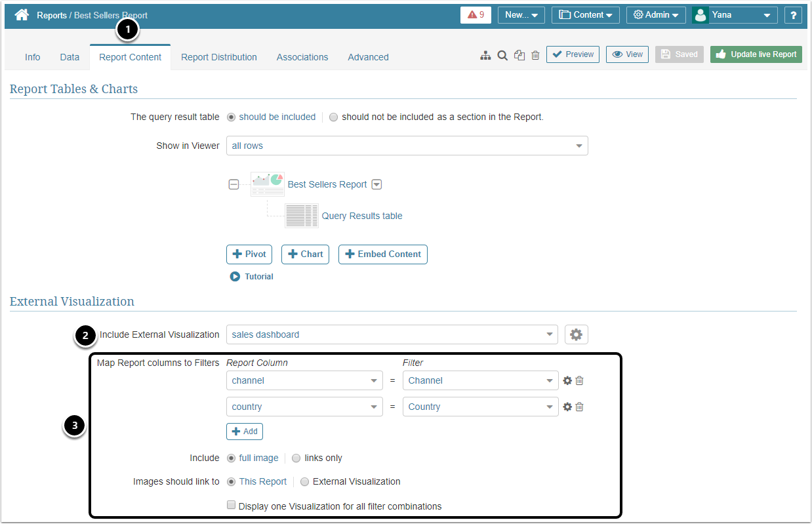Click the delete report trash icon
Viewport: 812px width, 524px height.
click(x=535, y=56)
